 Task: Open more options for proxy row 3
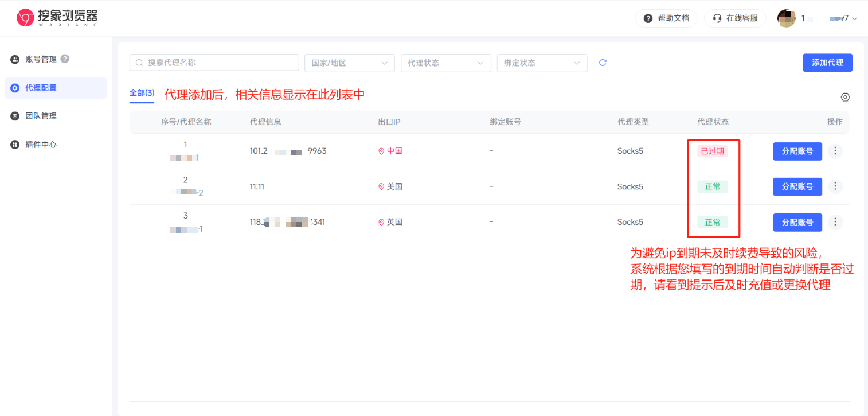point(835,222)
